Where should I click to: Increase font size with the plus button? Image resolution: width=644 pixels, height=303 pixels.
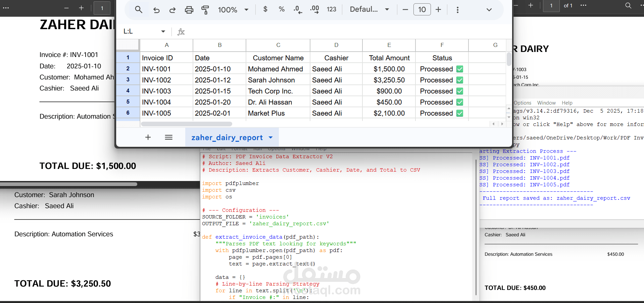[438, 9]
